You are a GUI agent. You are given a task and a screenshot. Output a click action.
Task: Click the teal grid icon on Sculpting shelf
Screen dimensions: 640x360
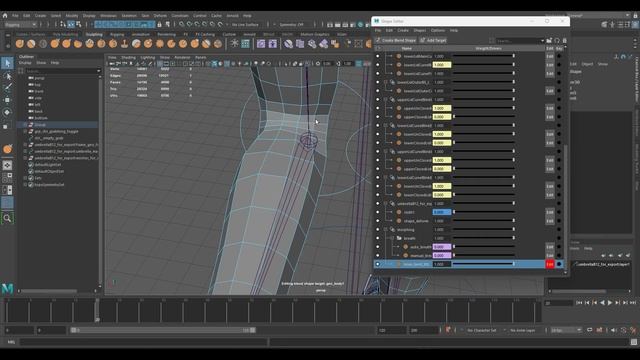pyautogui.click(x=245, y=44)
